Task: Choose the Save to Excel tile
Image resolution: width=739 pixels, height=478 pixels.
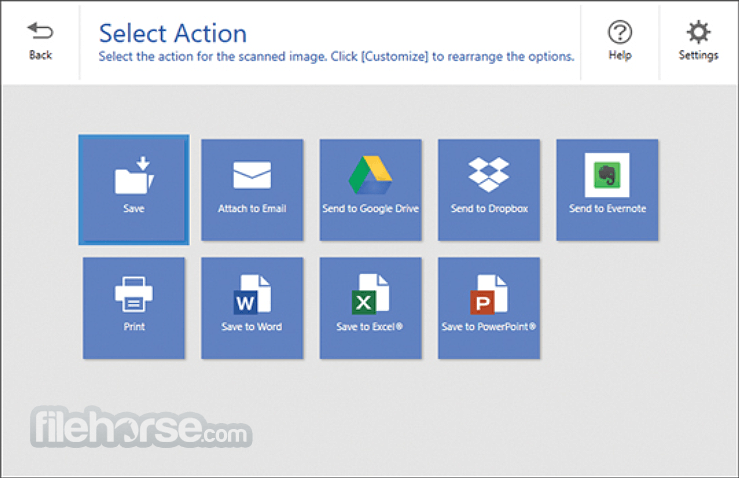Action: (370, 308)
